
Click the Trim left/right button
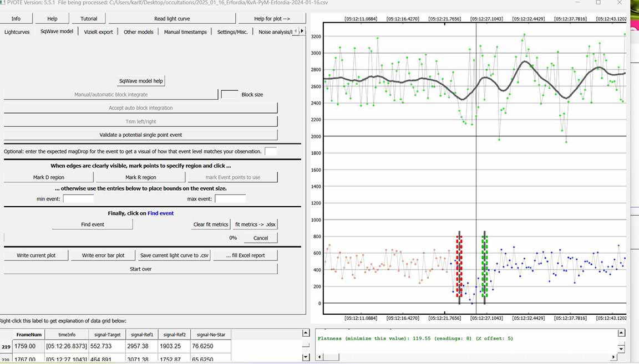tap(140, 121)
